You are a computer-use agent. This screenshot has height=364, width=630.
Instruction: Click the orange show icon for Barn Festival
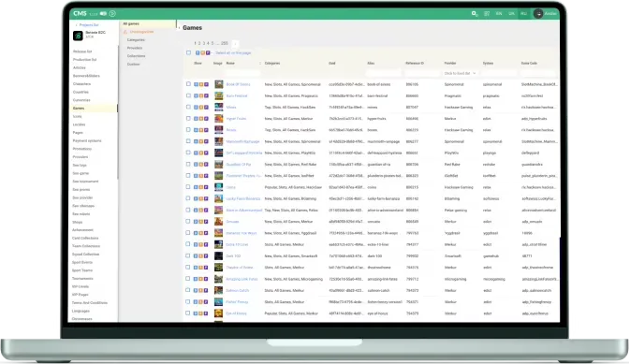click(201, 96)
